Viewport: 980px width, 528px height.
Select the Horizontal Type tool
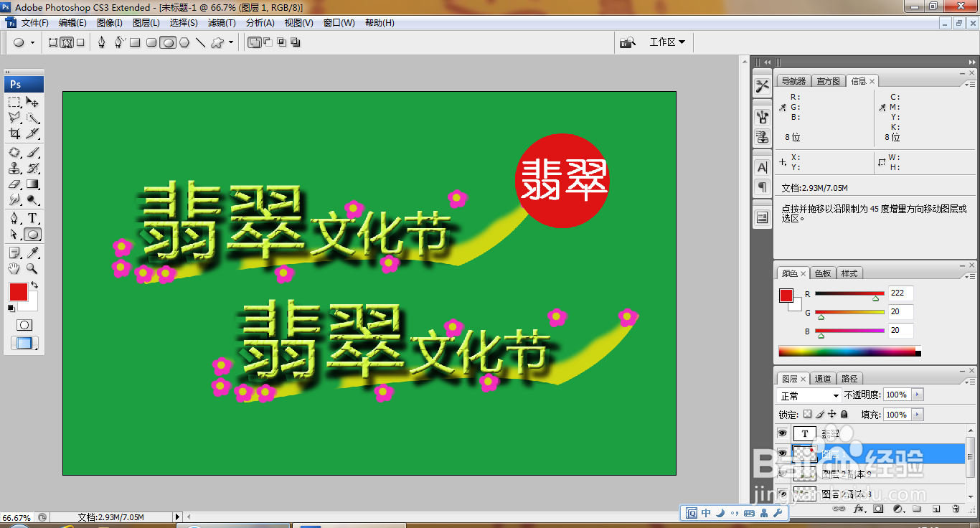click(x=33, y=219)
